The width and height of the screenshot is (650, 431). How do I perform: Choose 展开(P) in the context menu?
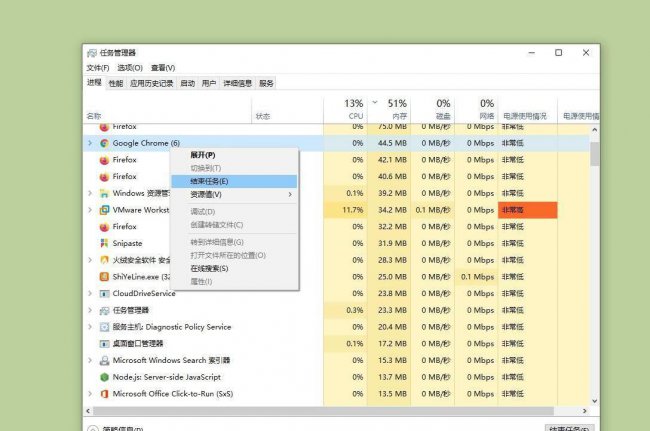235,155
